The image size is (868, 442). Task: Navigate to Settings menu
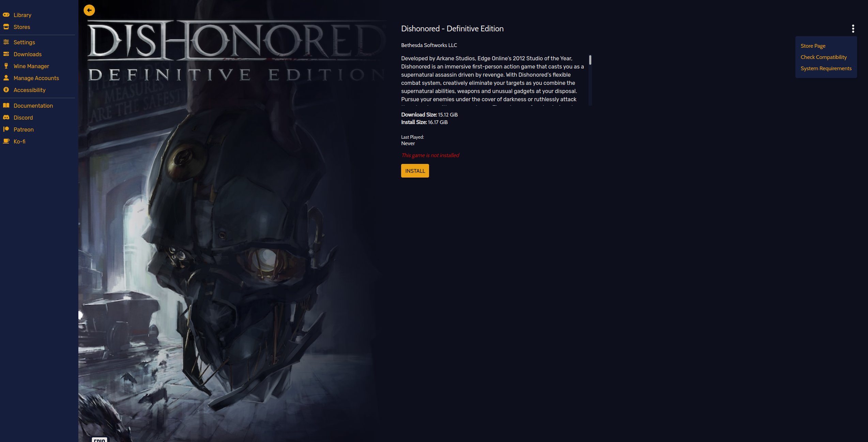[x=24, y=42]
